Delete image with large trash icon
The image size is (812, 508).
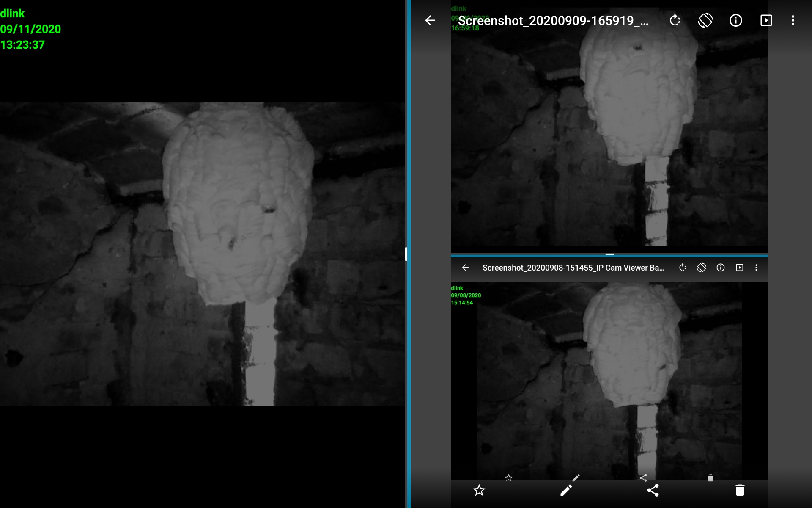740,490
